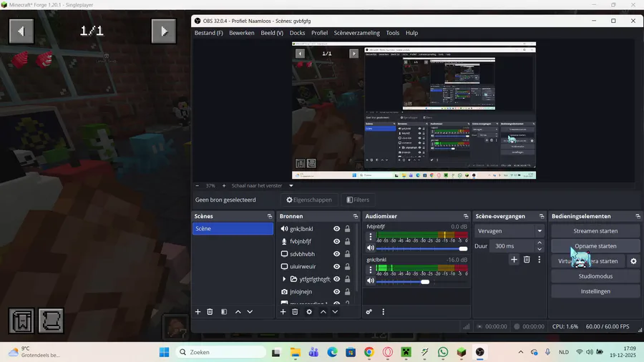644x362 pixels.
Task: Add a new scene with the plus icon
Action: tap(197, 312)
